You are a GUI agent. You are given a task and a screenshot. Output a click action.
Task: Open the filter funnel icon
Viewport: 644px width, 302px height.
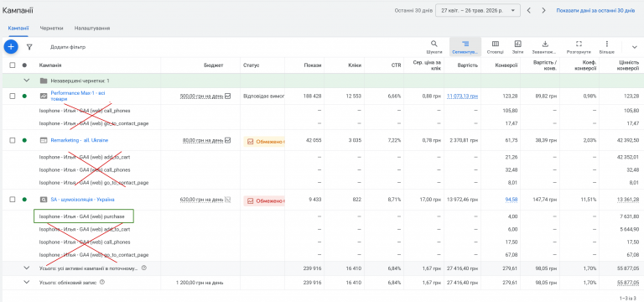pos(29,47)
